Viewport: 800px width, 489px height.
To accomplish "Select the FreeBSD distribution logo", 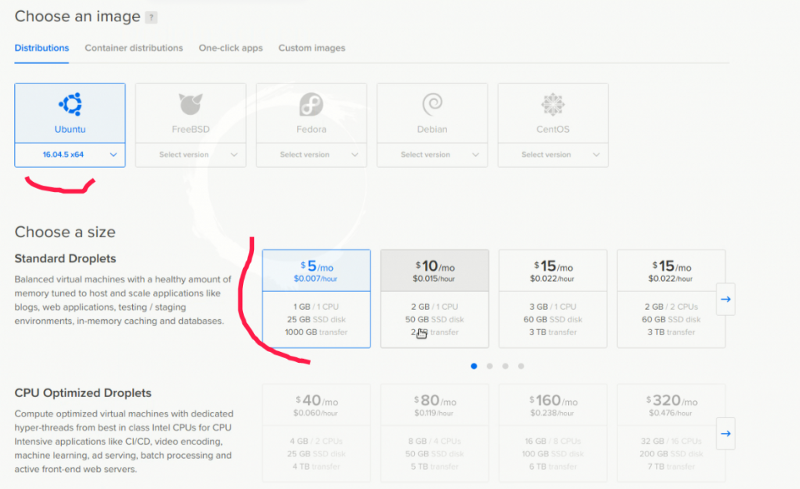I will (x=190, y=104).
